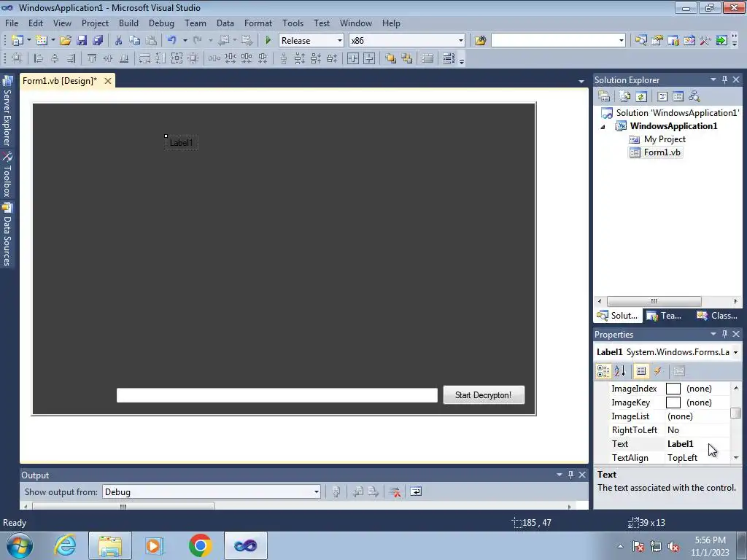747x560 pixels.
Task: Click the Properties grid vertical scrollbar thumb
Action: (736, 413)
